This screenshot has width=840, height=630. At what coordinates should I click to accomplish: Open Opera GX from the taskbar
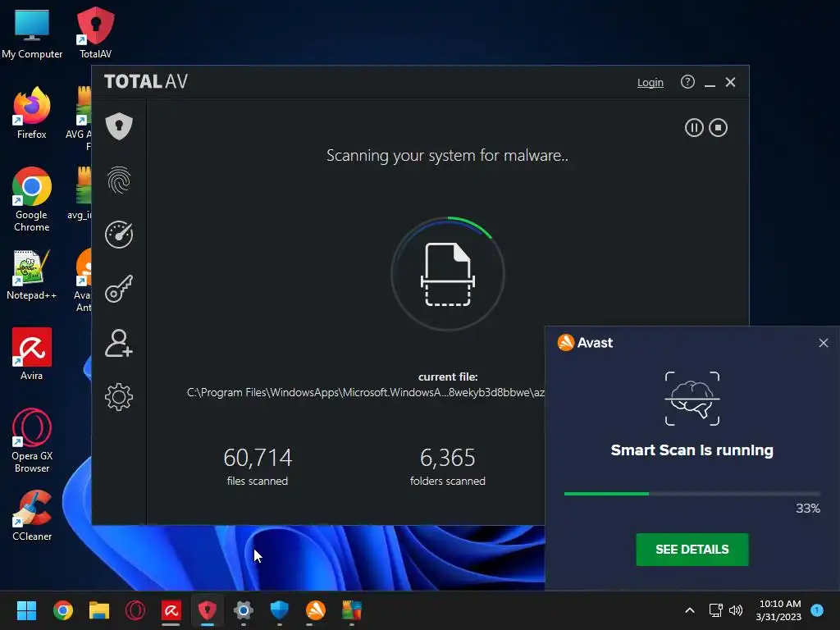coord(135,610)
